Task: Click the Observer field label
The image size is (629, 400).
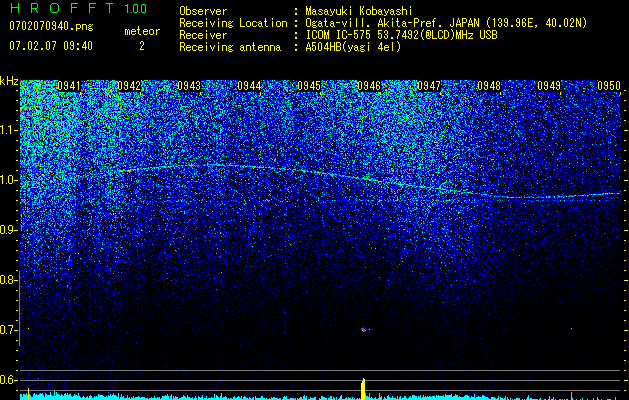Action: [x=203, y=11]
